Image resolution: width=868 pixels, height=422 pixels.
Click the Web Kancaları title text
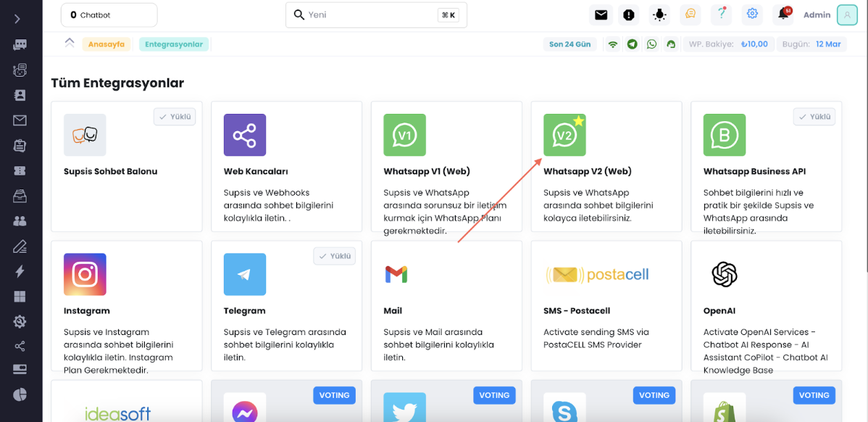[256, 171]
